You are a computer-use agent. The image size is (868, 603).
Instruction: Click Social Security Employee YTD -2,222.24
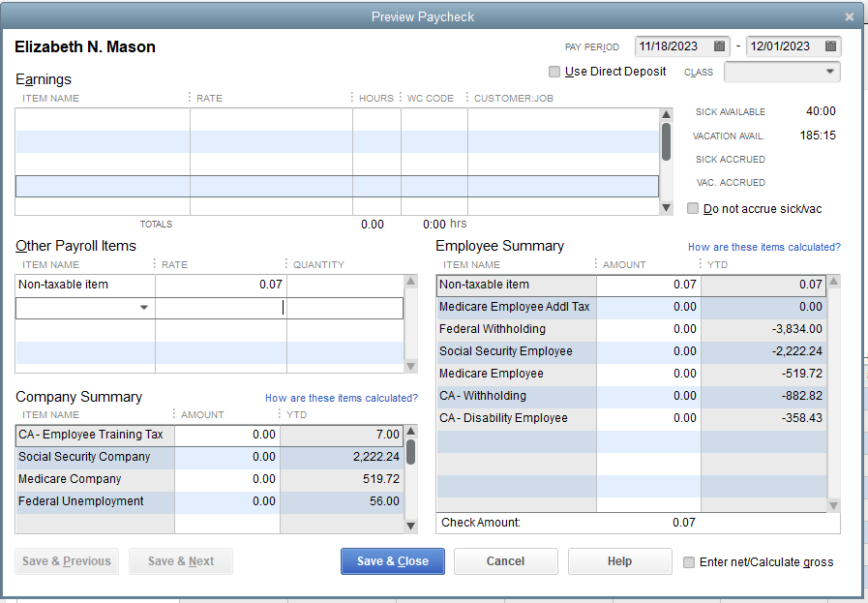tap(796, 351)
